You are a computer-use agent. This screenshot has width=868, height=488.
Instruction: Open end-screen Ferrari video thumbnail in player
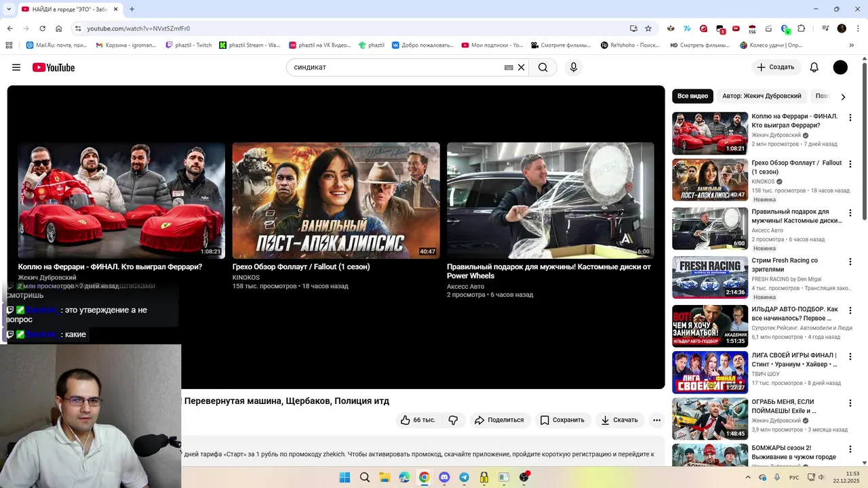[121, 200]
